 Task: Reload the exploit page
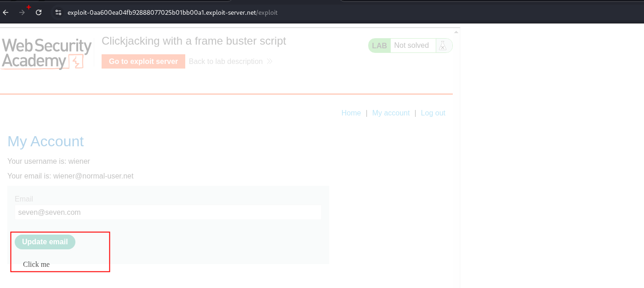point(39,12)
